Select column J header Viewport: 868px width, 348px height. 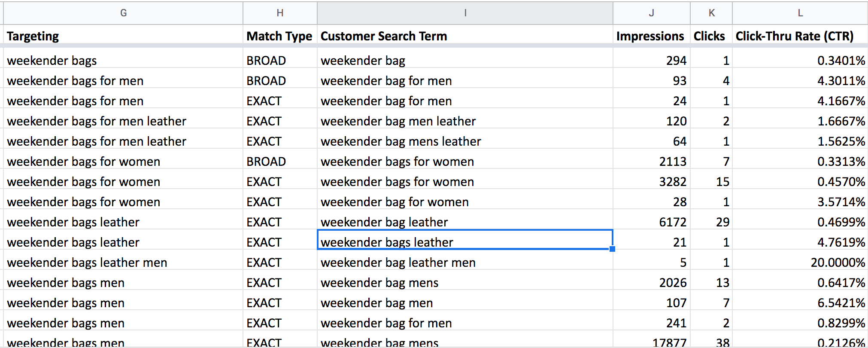[x=652, y=13]
